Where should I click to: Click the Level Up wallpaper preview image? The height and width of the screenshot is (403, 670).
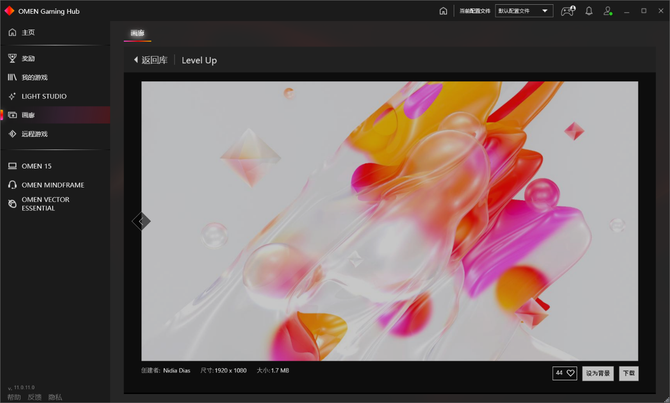tap(390, 221)
